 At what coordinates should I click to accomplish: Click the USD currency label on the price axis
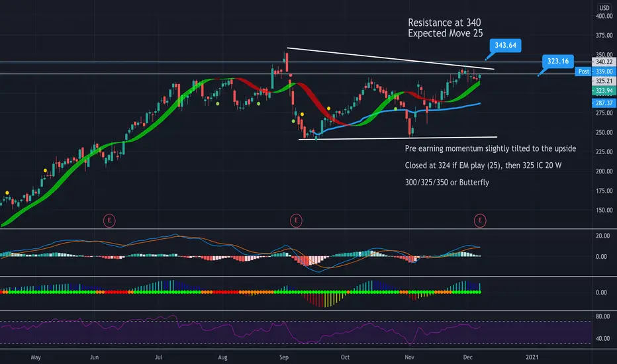point(604,8)
